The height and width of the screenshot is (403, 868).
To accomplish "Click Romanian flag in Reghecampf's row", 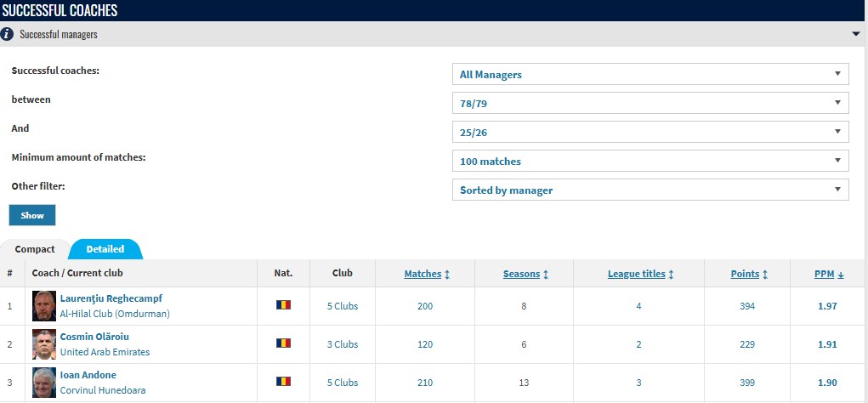I will coord(283,305).
